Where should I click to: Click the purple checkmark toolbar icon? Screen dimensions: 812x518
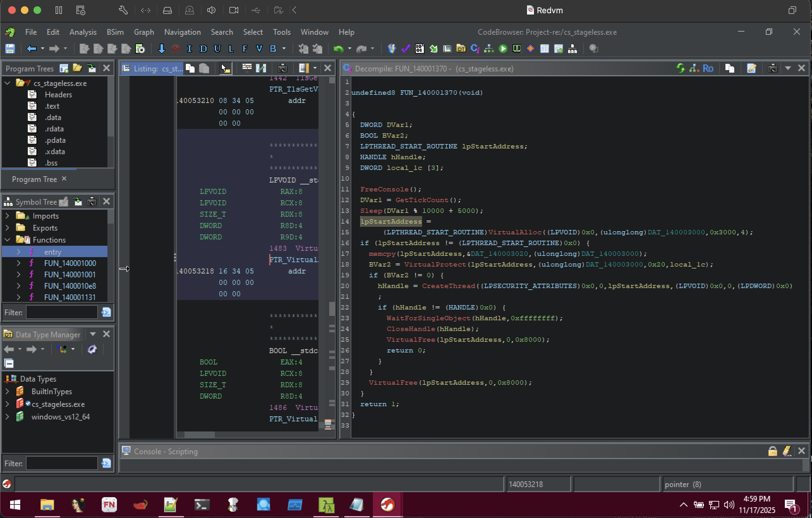click(405, 49)
